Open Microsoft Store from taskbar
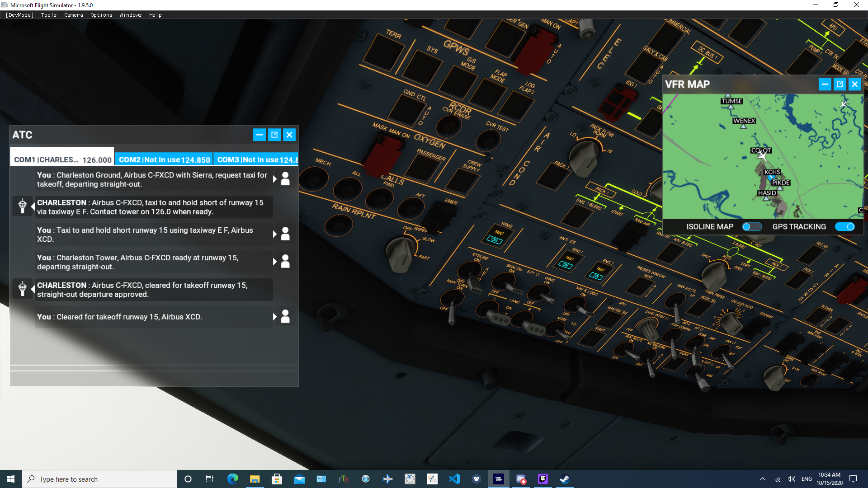Viewport: 868px width, 488px height. click(x=277, y=479)
